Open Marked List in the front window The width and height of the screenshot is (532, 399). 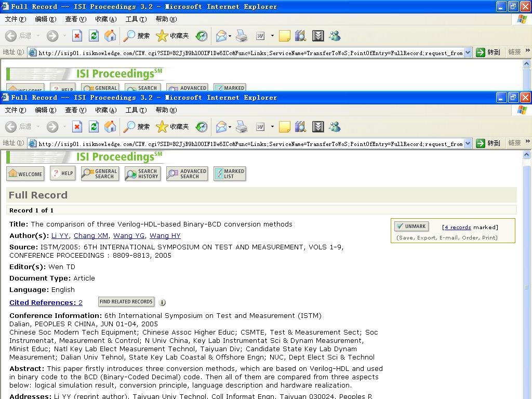coord(229,174)
